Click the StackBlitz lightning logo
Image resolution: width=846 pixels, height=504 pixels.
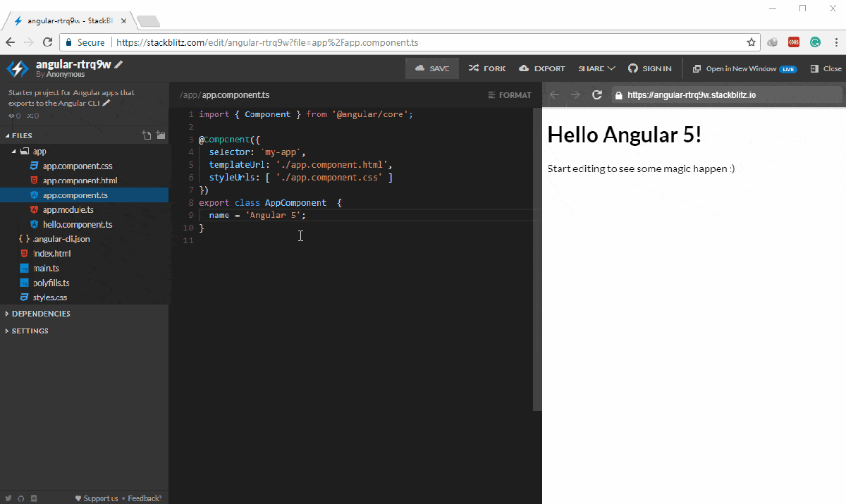click(x=18, y=68)
